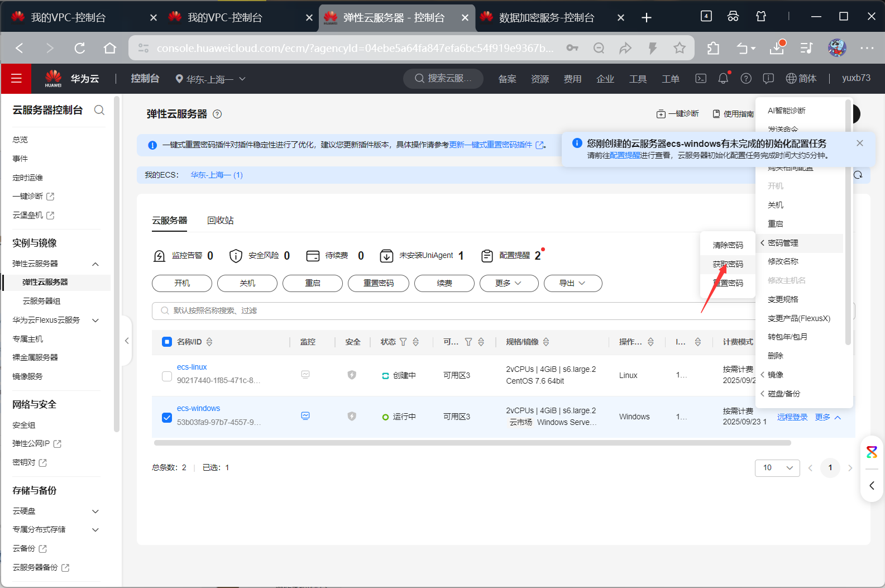The width and height of the screenshot is (885, 588).
Task: Click the sidebar vertical scrollbar
Action: tap(117, 265)
